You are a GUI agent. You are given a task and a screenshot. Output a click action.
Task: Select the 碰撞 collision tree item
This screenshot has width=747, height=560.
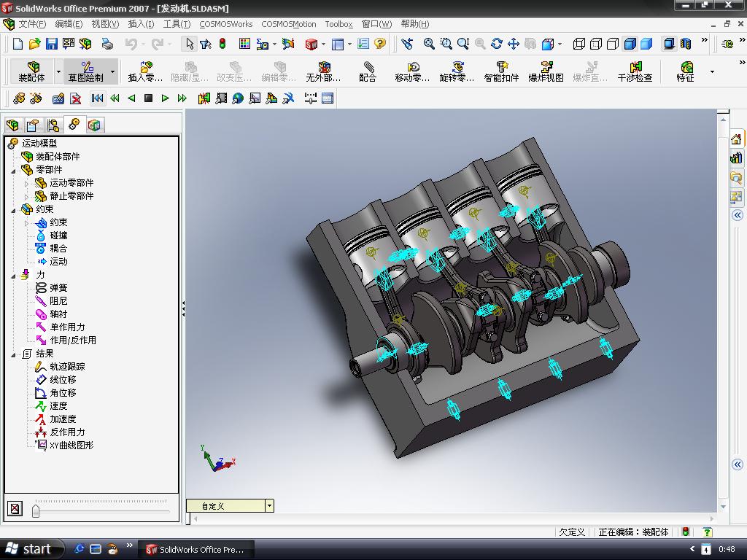click(x=58, y=236)
